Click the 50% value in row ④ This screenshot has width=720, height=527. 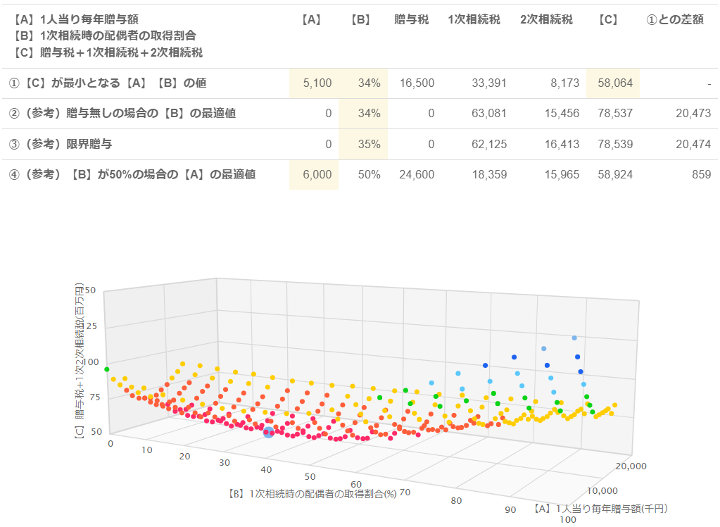(369, 174)
